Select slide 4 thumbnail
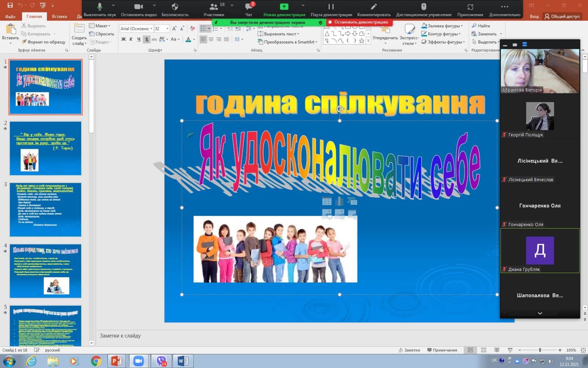588x368 pixels. tap(46, 271)
